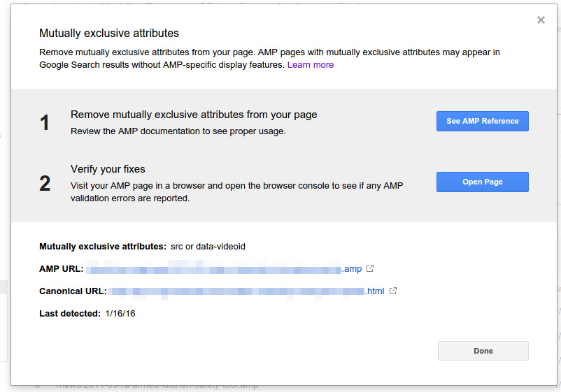Select the 'Mutually exclusive attributes' dialog title
561x392 pixels.
click(109, 34)
